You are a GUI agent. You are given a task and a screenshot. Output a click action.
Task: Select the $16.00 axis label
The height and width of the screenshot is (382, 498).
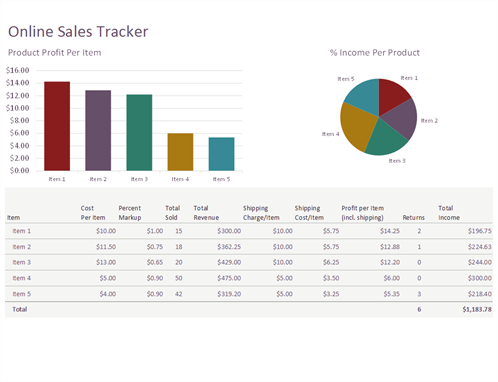coord(17,70)
